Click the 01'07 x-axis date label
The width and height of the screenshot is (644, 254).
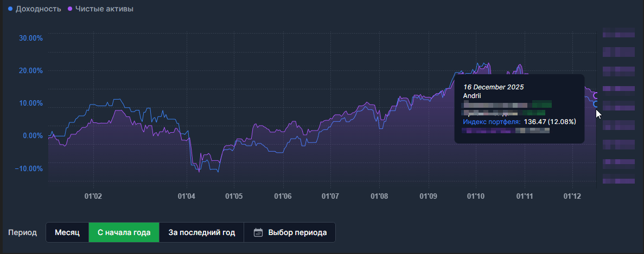[x=330, y=196]
